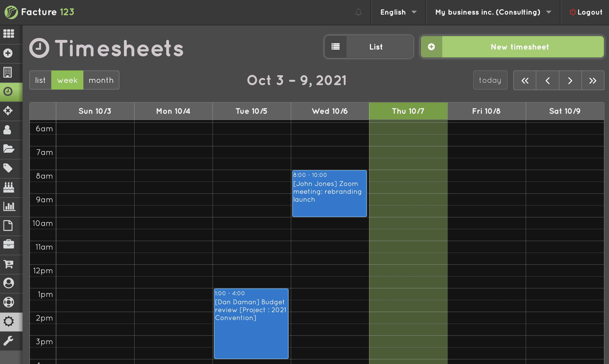Click the plus icon on New timesheet
This screenshot has width=609, height=364.
pyautogui.click(x=432, y=47)
